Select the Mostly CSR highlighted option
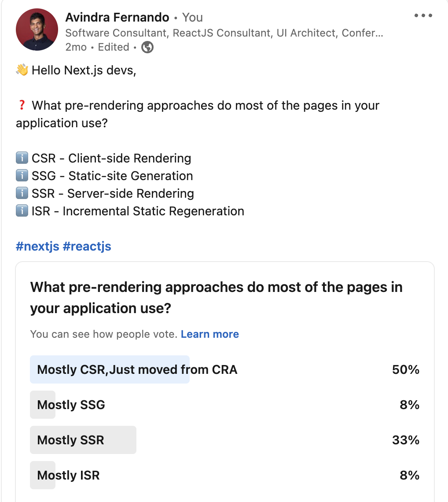This screenshot has height=502, width=448. coord(109,369)
